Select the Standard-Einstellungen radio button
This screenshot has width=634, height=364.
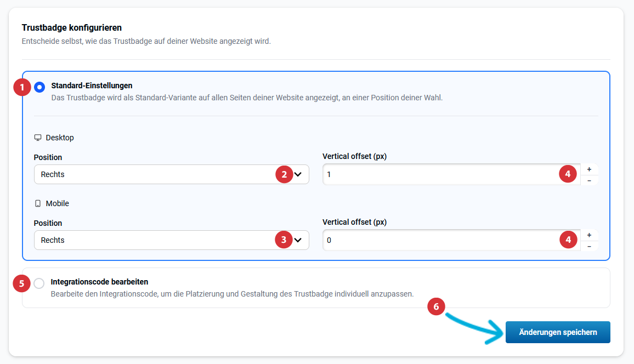click(39, 87)
